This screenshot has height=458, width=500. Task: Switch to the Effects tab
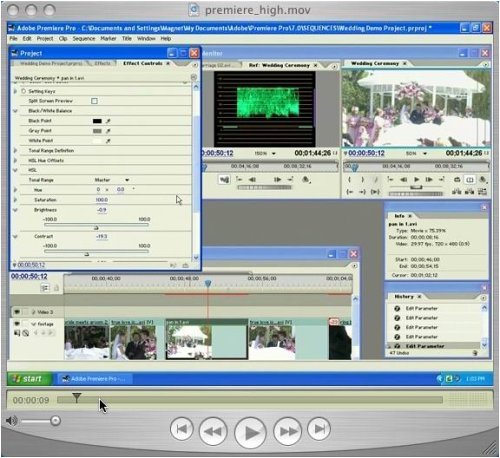coord(102,63)
